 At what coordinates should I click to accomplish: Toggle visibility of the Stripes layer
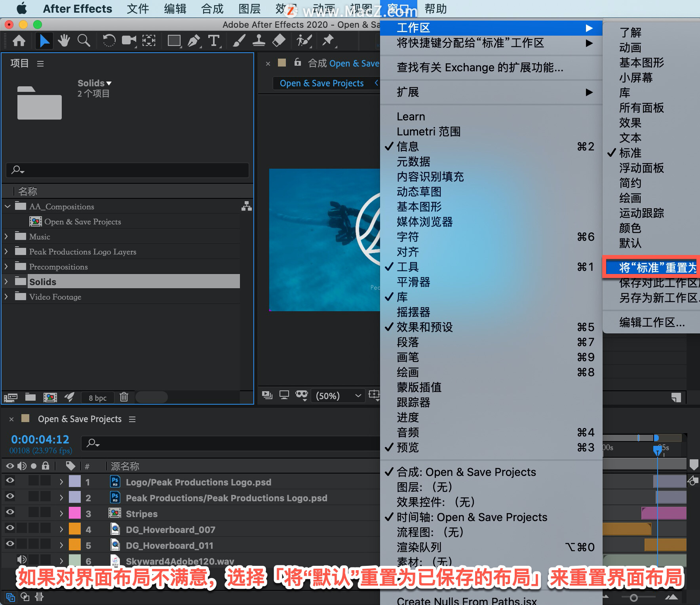[x=10, y=512]
